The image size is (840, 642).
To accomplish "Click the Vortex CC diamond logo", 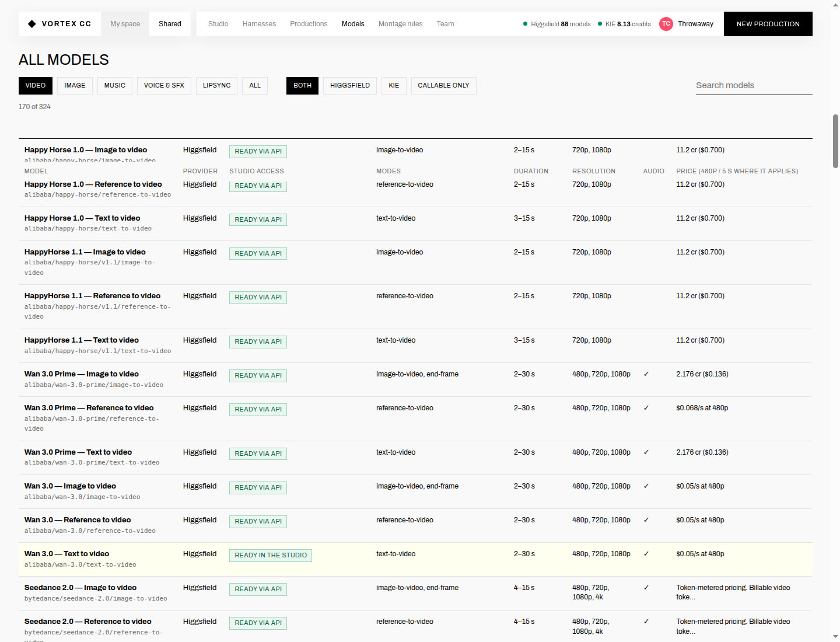I will (x=32, y=24).
